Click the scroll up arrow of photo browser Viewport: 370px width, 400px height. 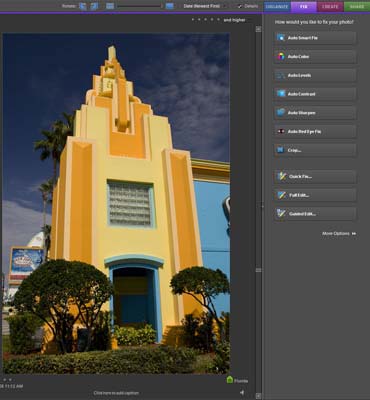click(258, 29)
